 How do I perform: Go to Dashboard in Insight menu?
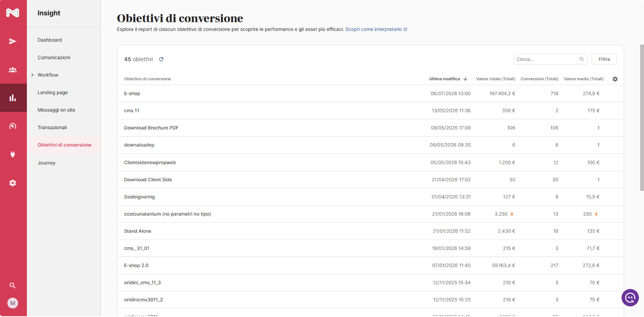coord(50,40)
